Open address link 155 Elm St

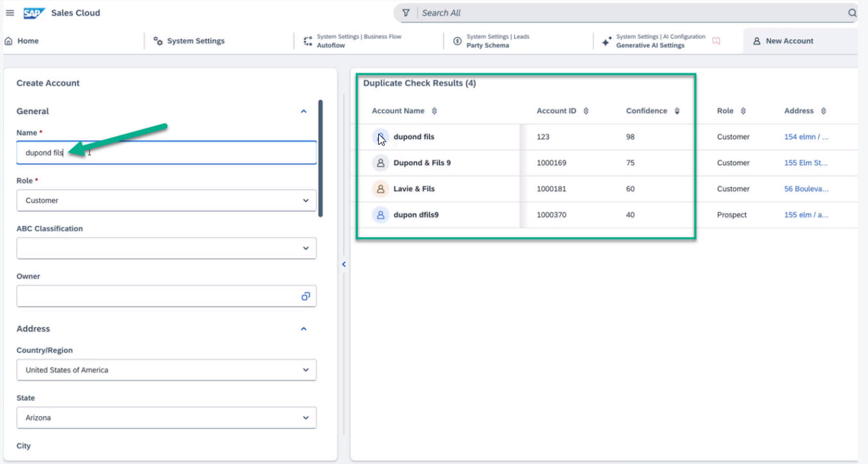(806, 163)
